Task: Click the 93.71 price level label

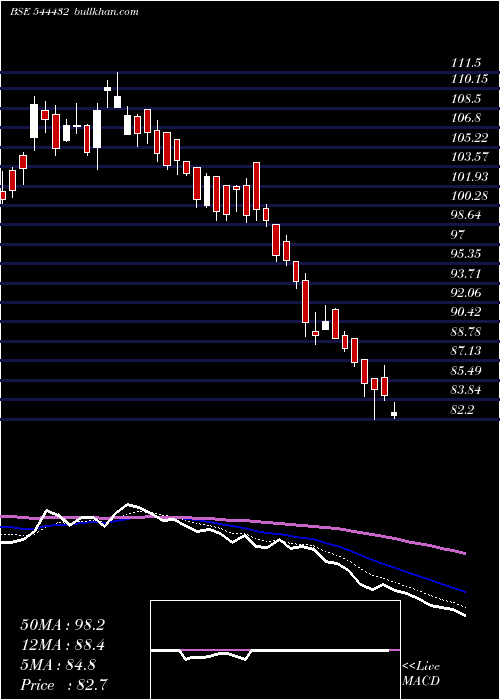Action: pyautogui.click(x=467, y=273)
